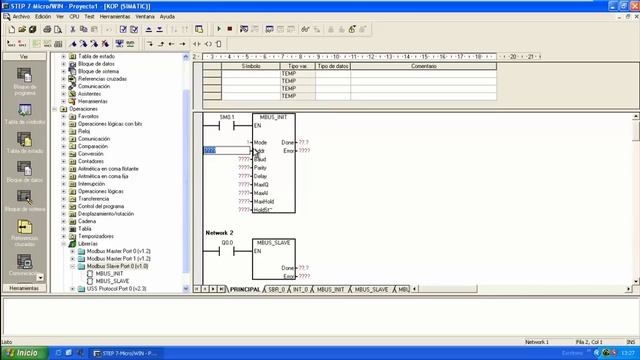Open the Edición menu

click(43, 17)
